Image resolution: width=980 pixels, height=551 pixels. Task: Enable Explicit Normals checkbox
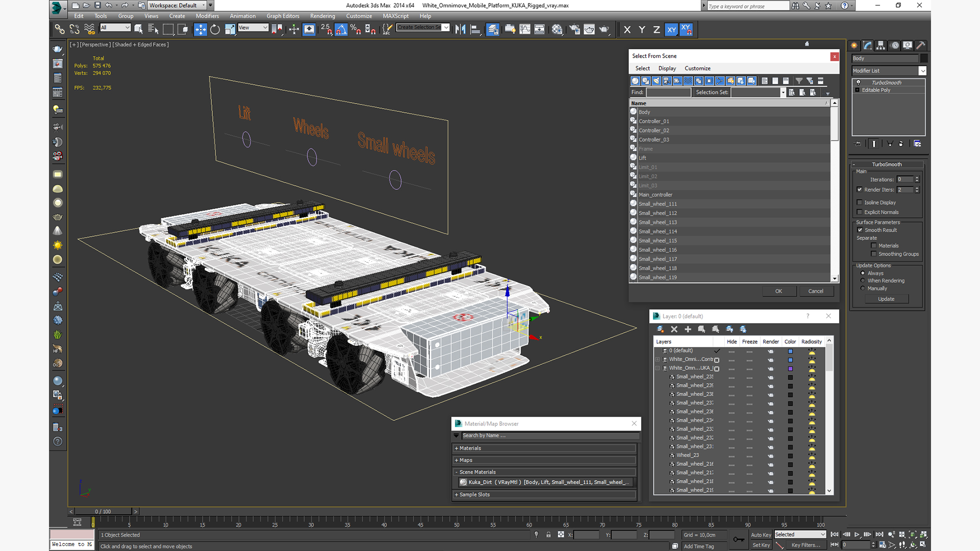(x=860, y=212)
